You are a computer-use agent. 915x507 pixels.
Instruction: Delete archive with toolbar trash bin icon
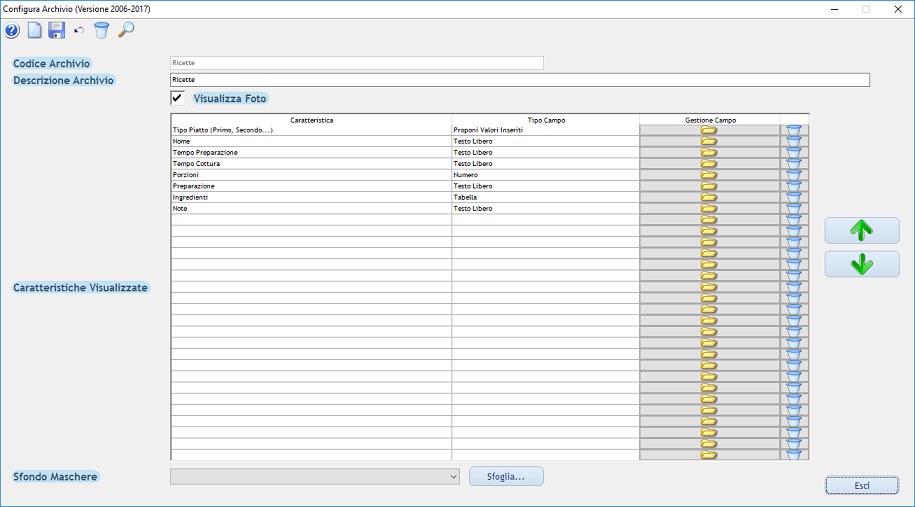tap(102, 30)
